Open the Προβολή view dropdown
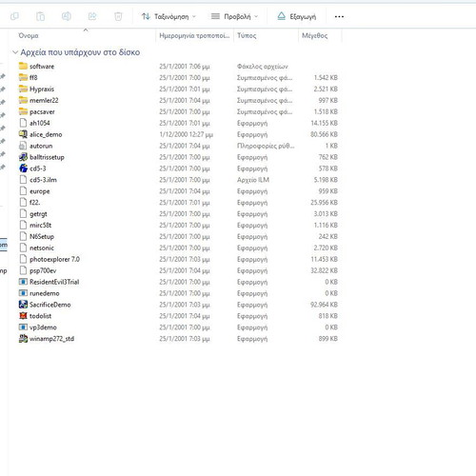 [x=234, y=16]
